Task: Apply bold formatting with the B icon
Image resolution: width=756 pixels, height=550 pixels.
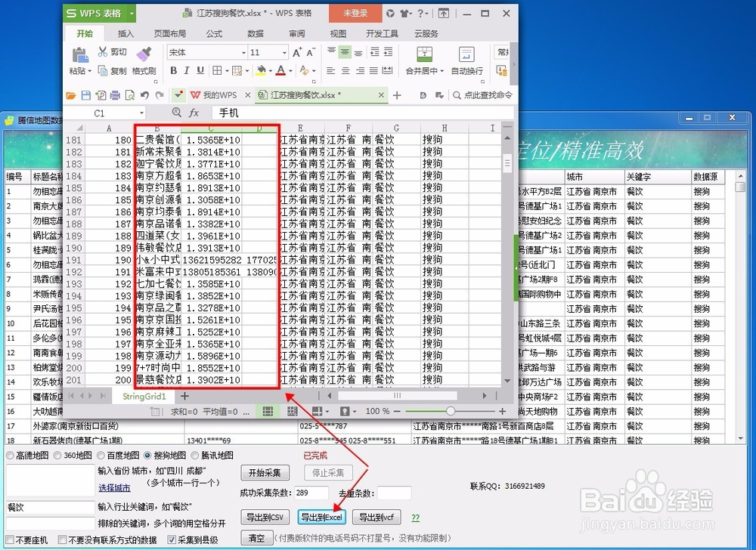Action: coord(173,70)
